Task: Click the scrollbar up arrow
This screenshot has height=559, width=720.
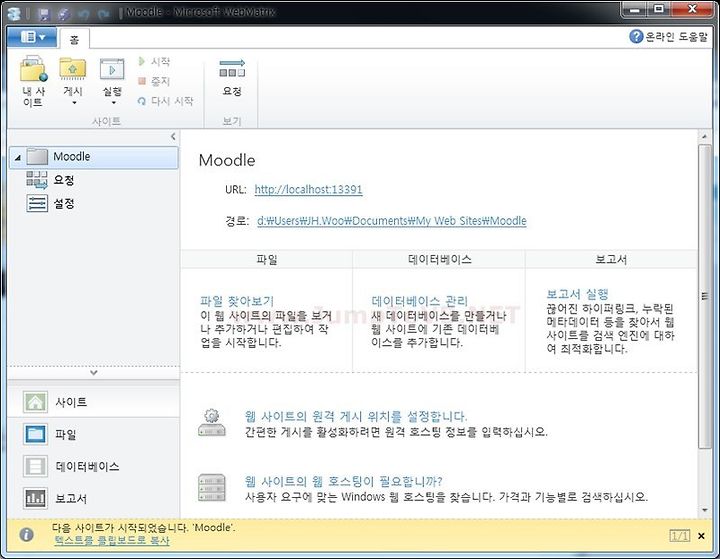Action: coord(704,136)
